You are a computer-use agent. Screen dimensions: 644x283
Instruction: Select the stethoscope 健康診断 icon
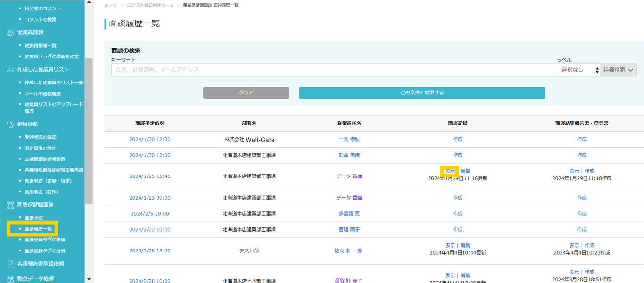pyautogui.click(x=10, y=124)
